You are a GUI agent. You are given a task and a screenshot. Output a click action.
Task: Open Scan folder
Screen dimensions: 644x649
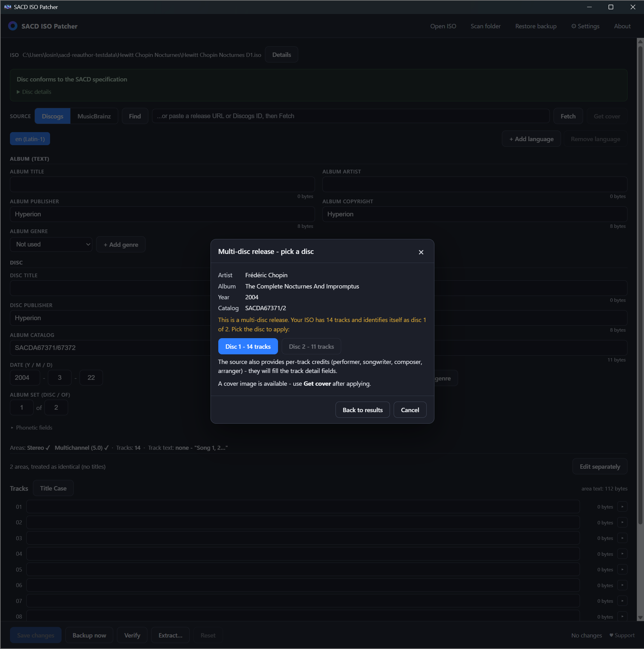[485, 26]
